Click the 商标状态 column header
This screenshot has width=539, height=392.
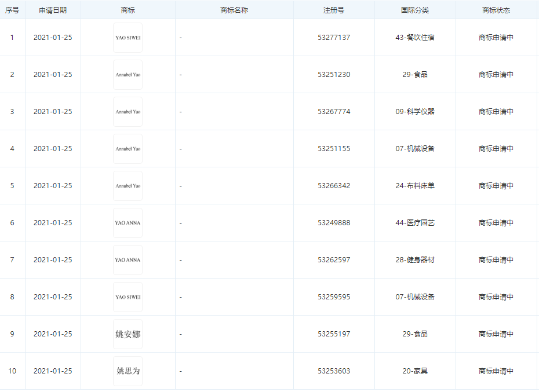coord(496,10)
